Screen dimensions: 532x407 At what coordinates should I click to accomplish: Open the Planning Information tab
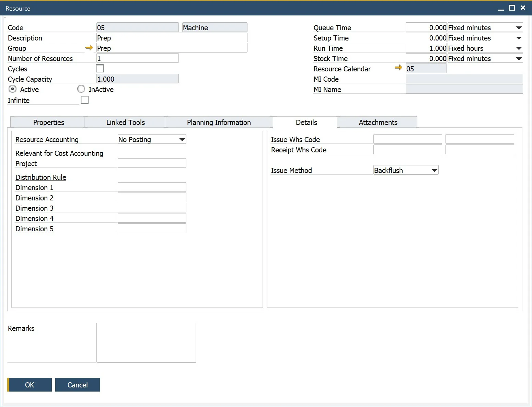point(219,123)
